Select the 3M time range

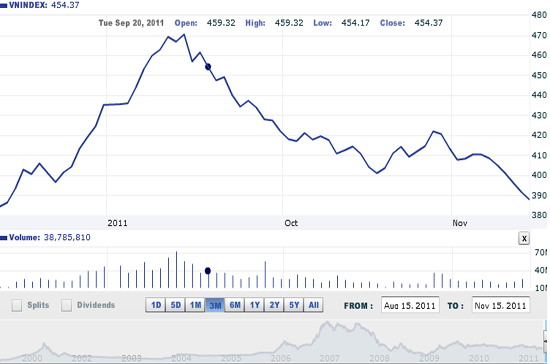pyautogui.click(x=215, y=305)
